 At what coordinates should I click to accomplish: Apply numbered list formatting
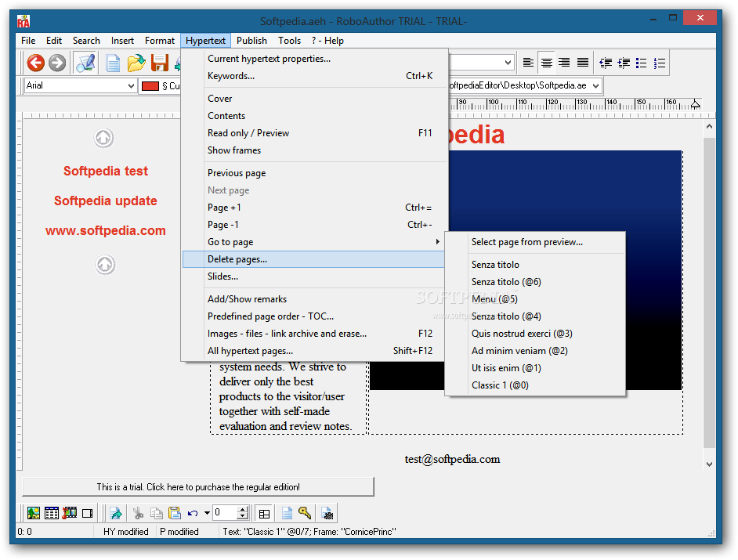tap(660, 63)
